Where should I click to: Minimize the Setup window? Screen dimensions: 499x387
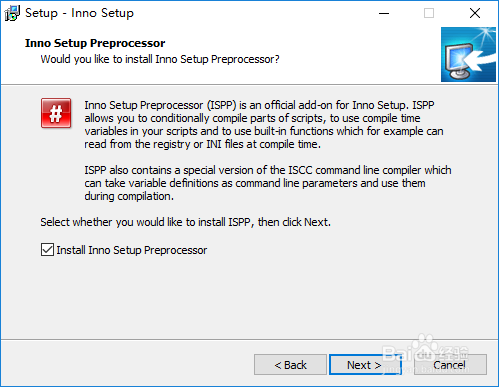pos(384,13)
